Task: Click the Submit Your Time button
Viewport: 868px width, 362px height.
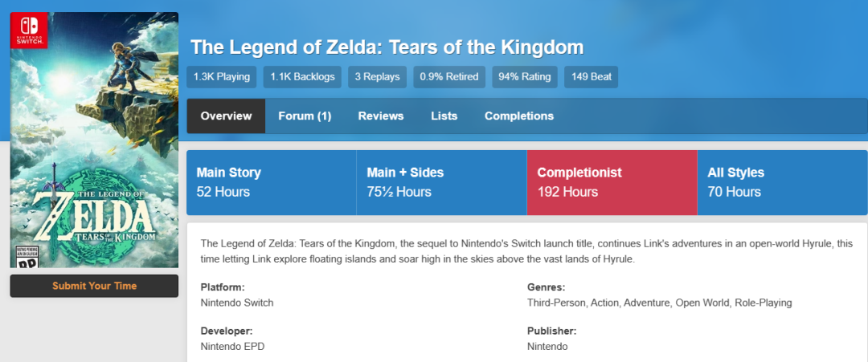Action: [94, 286]
